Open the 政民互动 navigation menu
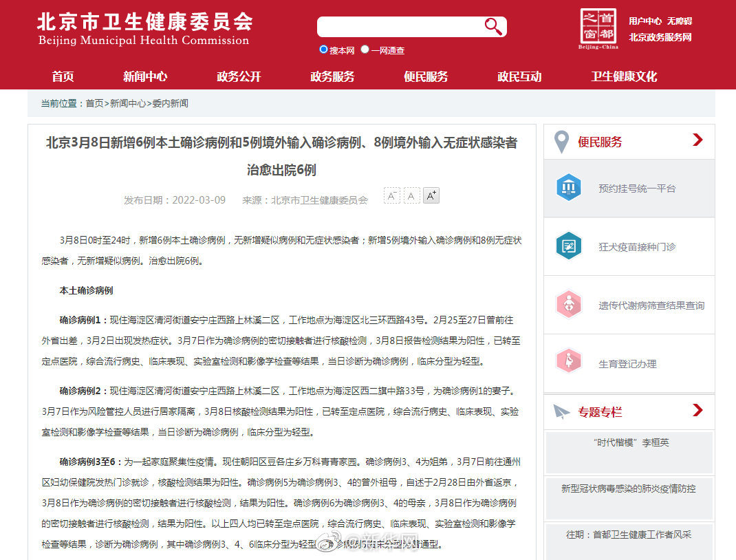The height and width of the screenshot is (560, 736). click(x=519, y=76)
